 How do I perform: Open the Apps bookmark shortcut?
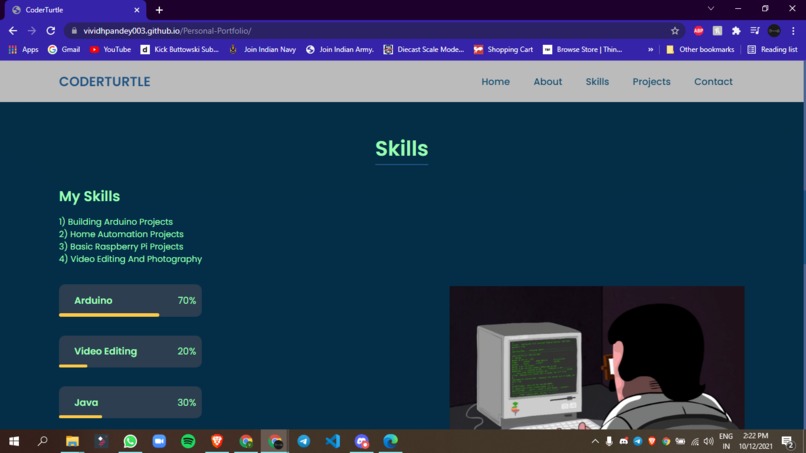point(24,49)
